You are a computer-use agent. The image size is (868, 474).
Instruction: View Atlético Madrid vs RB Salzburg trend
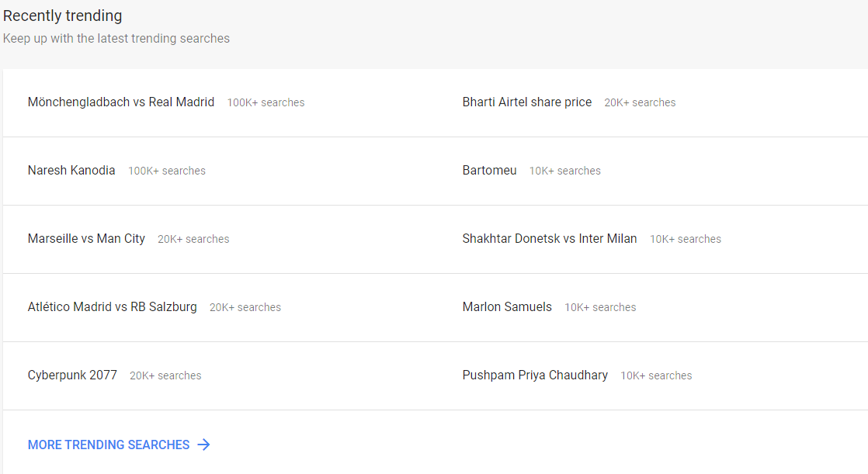(113, 307)
